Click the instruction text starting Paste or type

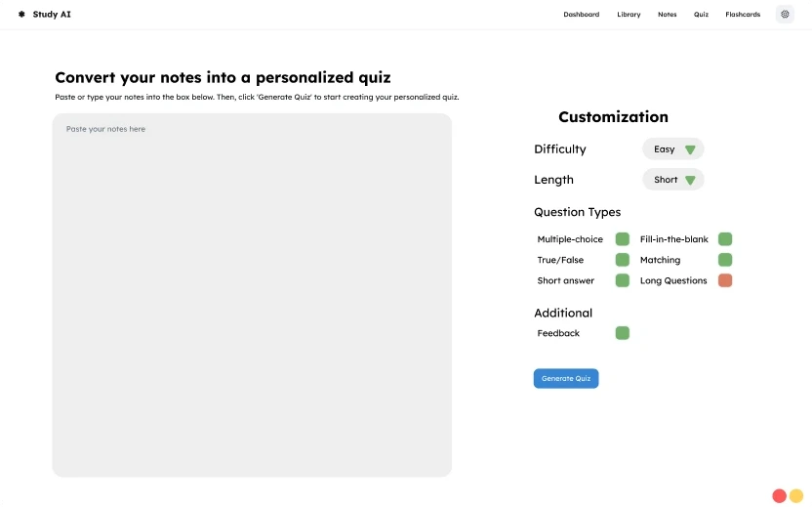click(x=257, y=97)
